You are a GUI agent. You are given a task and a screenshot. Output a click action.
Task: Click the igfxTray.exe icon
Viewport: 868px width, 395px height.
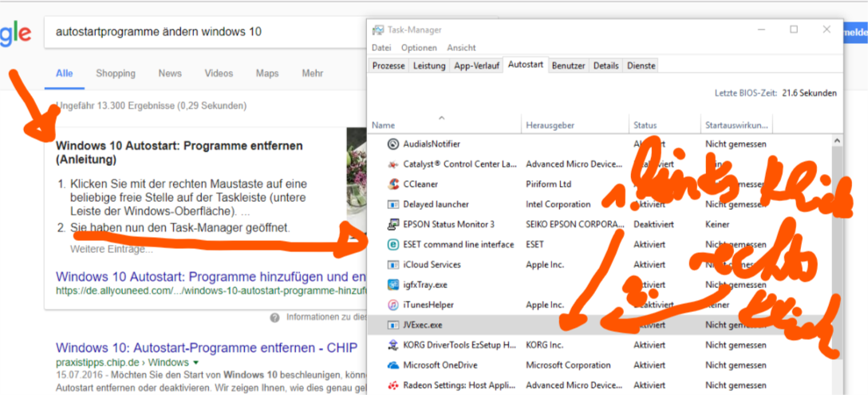click(x=393, y=285)
